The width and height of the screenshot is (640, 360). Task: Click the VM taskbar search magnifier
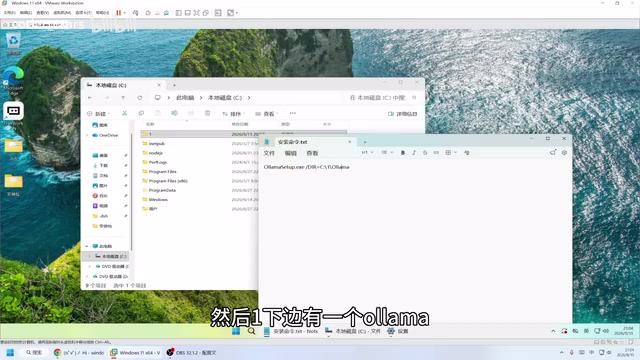[x=251, y=331]
